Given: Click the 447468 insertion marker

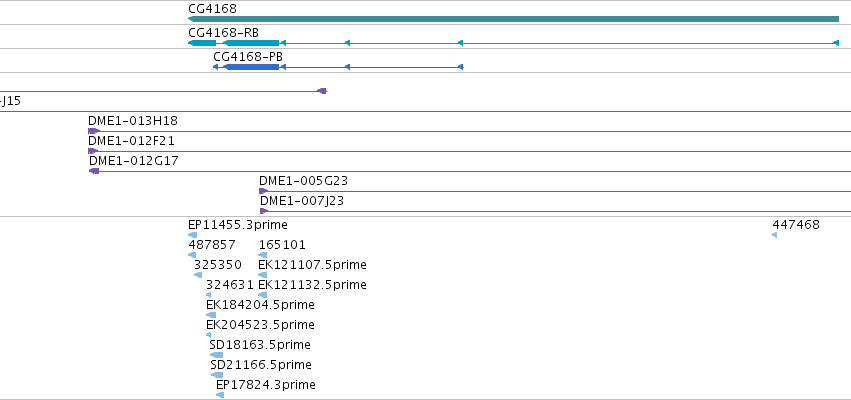Looking at the screenshot, I should (774, 235).
